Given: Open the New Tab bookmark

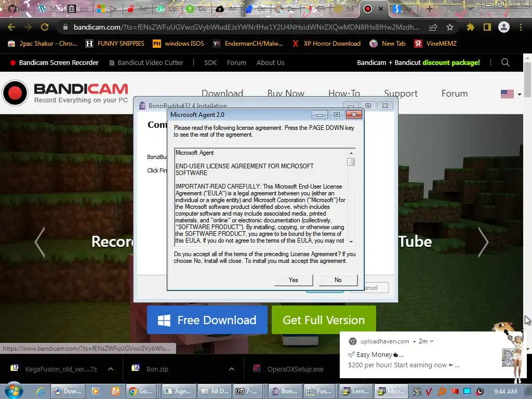Looking at the screenshot, I should (x=388, y=44).
